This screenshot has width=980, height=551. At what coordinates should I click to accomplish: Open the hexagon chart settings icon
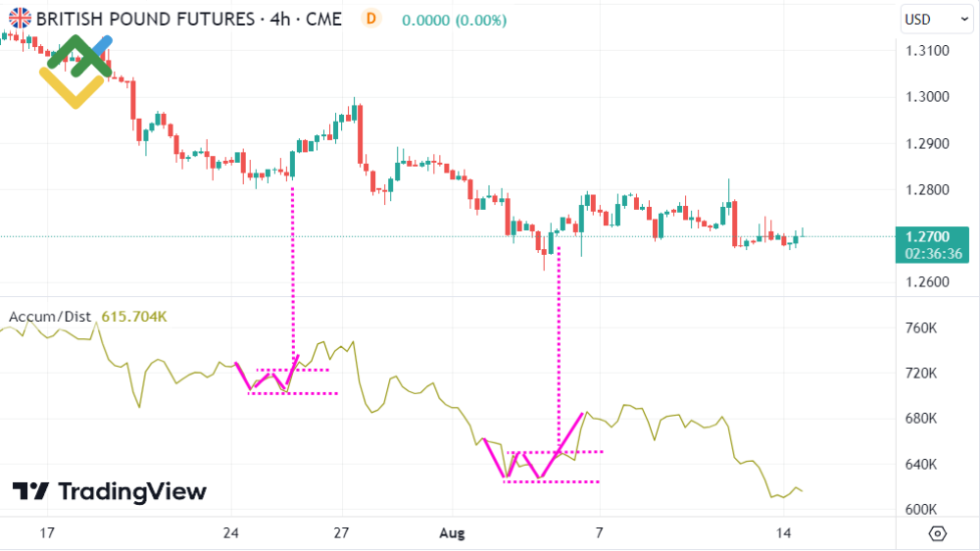tap(938, 533)
